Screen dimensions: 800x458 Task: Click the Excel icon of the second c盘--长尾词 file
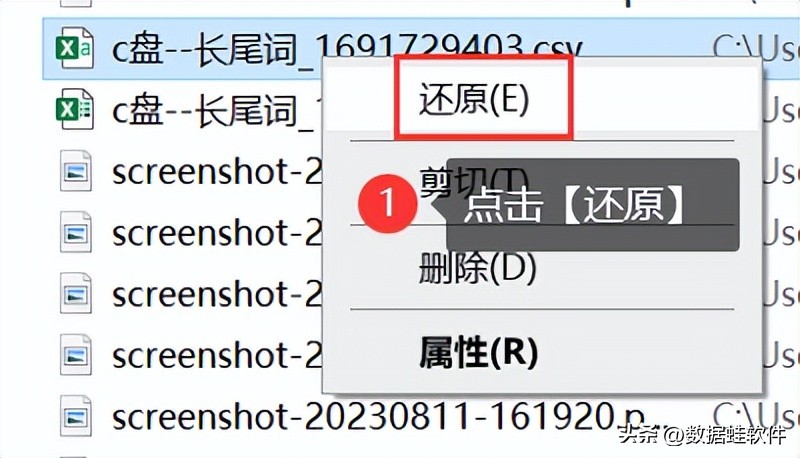(74, 109)
